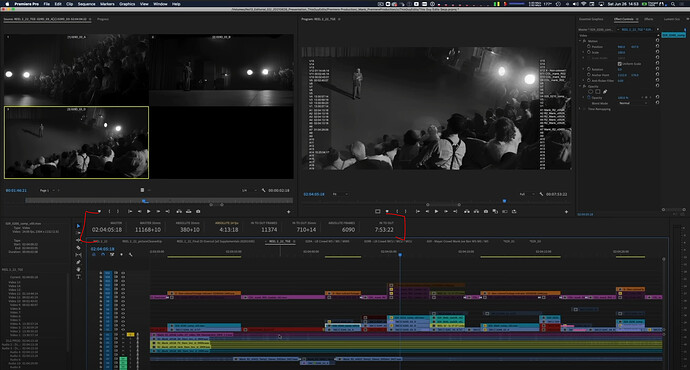Screen dimensions: 690x370
Task: Switch to Progress tab
Action: (x=103, y=19)
